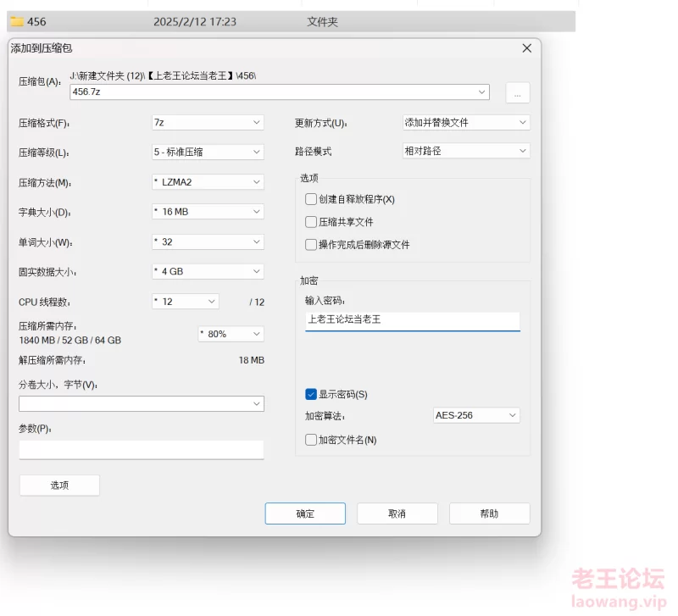The image size is (678, 616).
Task: Enable the 创建自释放程序 checkbox
Action: tap(311, 199)
